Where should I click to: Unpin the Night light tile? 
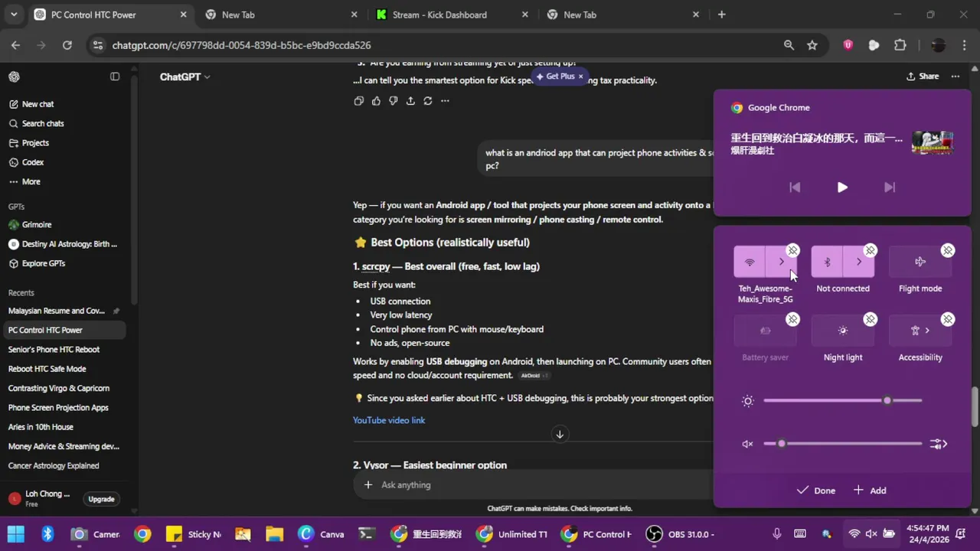870,319
